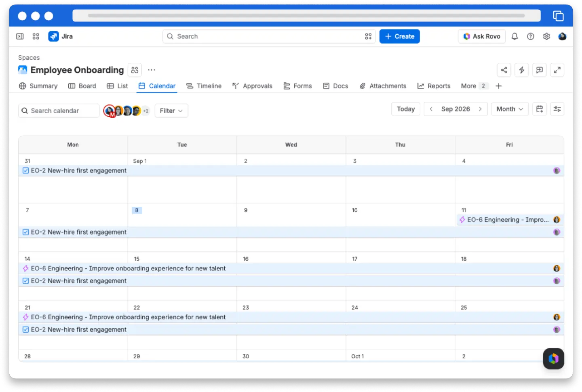Screen dimensions: 582x392
Task: Open EO-2 event in week of Sep 14
Action: pyautogui.click(x=291, y=281)
